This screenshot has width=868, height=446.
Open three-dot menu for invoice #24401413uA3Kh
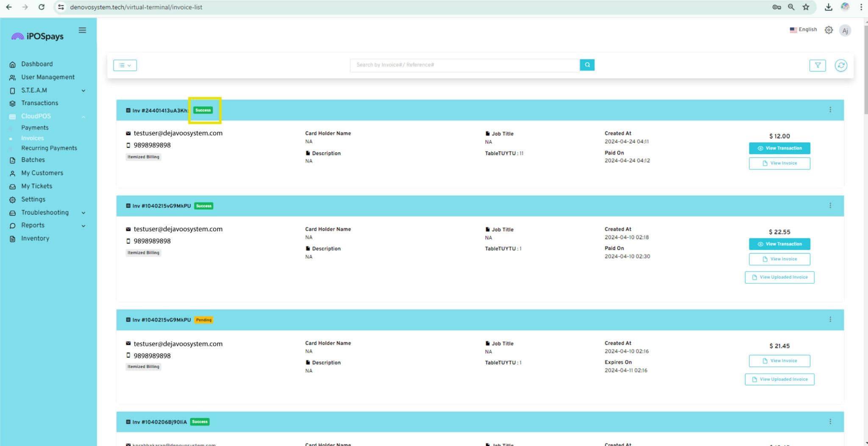tap(830, 110)
